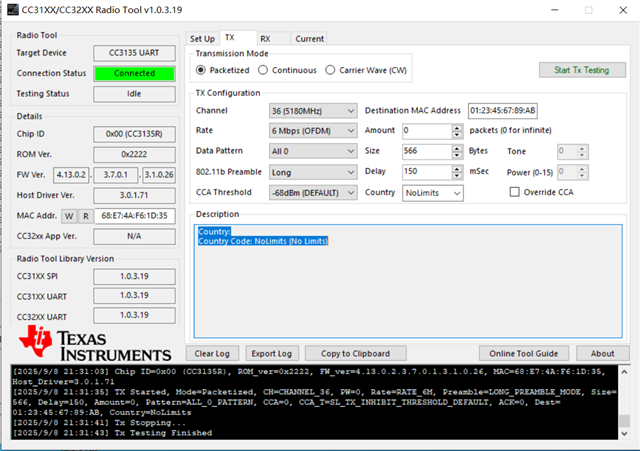Image resolution: width=640 pixels, height=451 pixels.
Task: Click the log scrollbar down arrow
Action: pyautogui.click(x=624, y=433)
